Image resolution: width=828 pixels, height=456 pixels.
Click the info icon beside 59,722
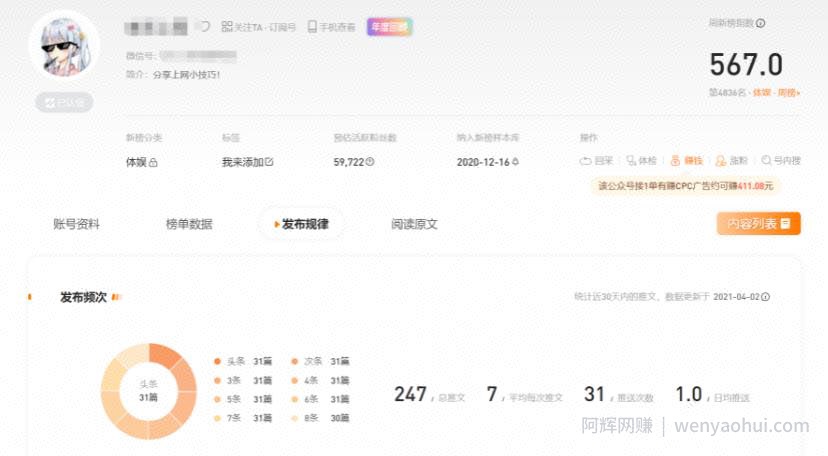(x=370, y=162)
